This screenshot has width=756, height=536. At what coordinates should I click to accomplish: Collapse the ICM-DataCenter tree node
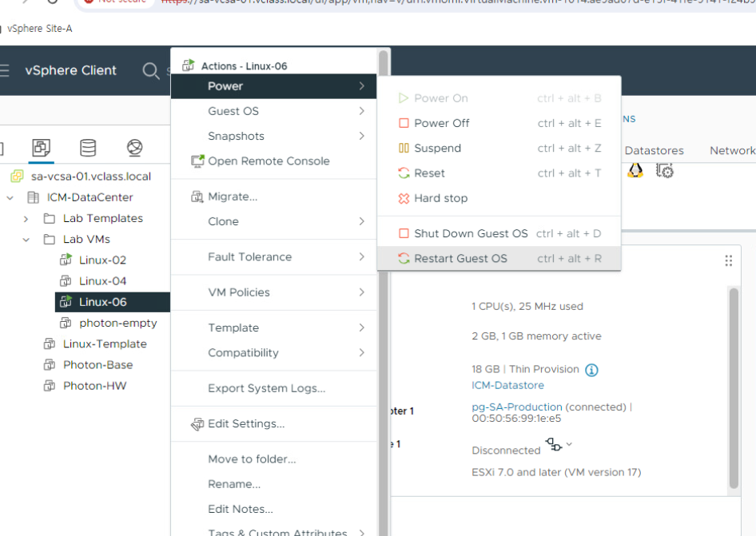click(x=10, y=197)
